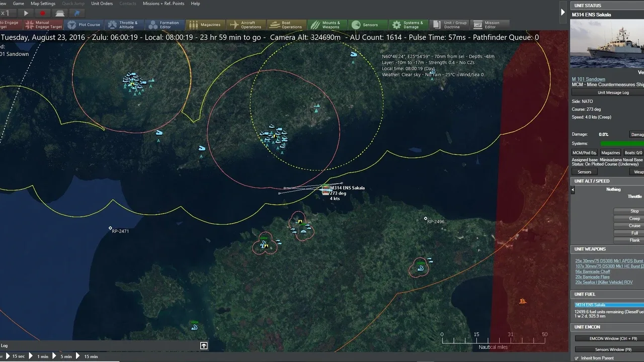Open Boat Operations window

(286, 25)
